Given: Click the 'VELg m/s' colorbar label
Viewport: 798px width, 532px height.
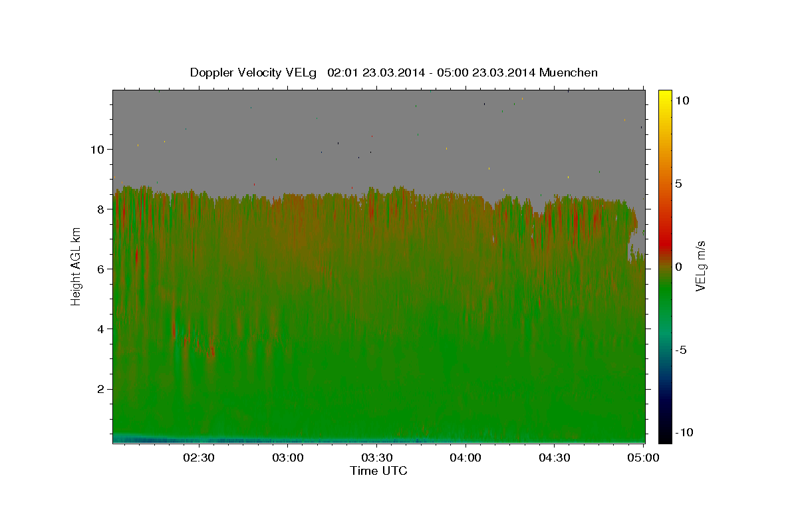Looking at the screenshot, I should pos(700,266).
